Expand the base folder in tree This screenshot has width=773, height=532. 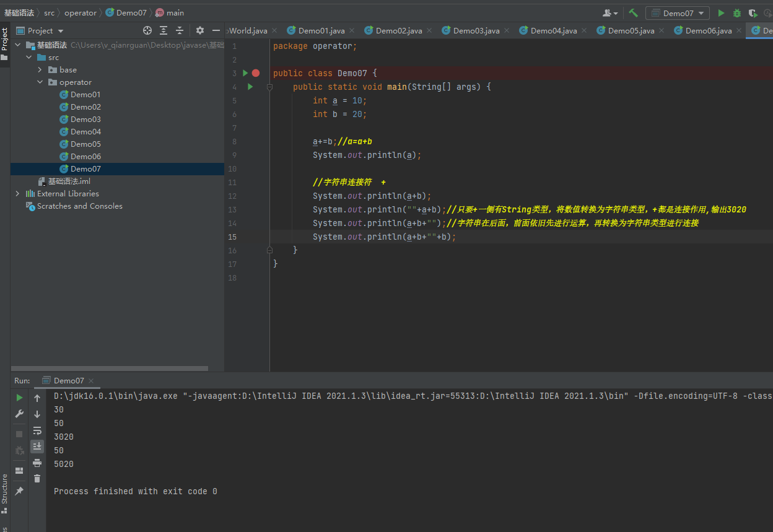coord(40,70)
